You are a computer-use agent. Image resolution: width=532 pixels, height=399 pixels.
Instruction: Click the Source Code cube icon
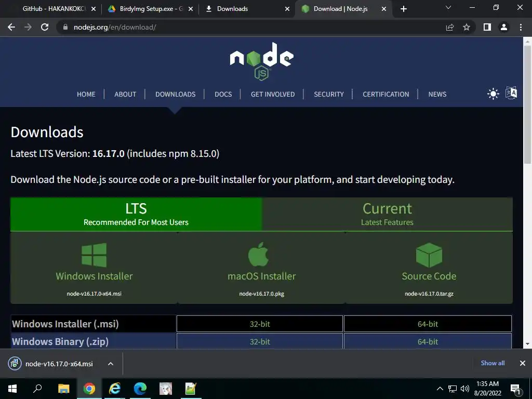coord(429,255)
